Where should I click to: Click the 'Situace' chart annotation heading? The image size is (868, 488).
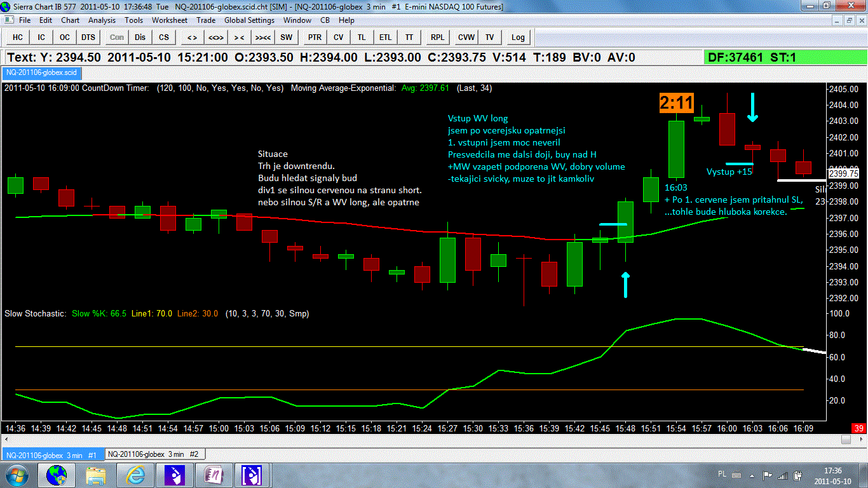[x=273, y=154]
